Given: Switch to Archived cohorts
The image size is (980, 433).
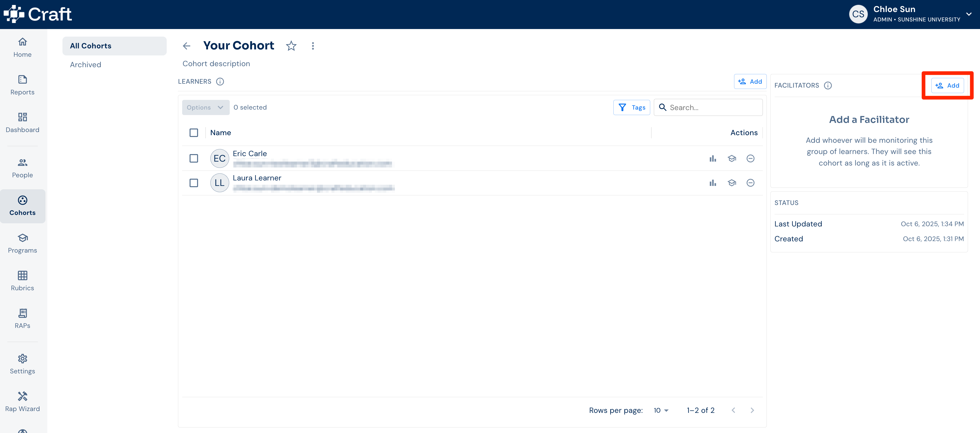Looking at the screenshot, I should pos(85,65).
